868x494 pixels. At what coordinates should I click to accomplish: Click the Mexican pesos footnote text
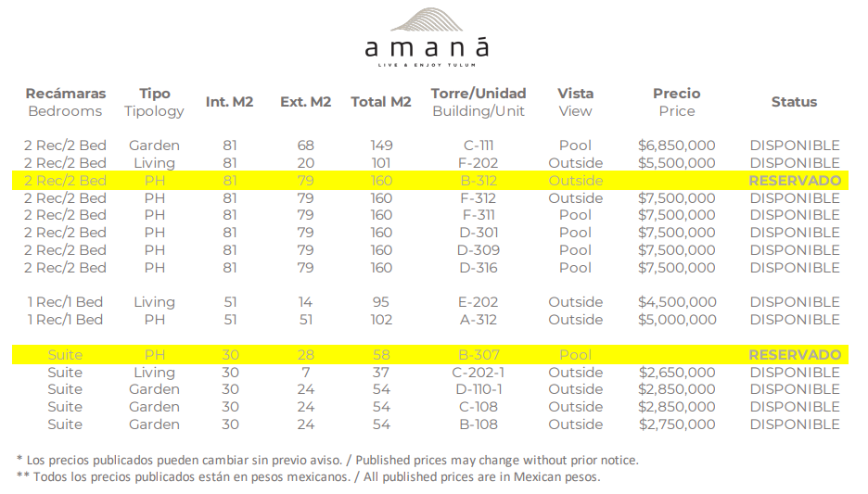[308, 477]
